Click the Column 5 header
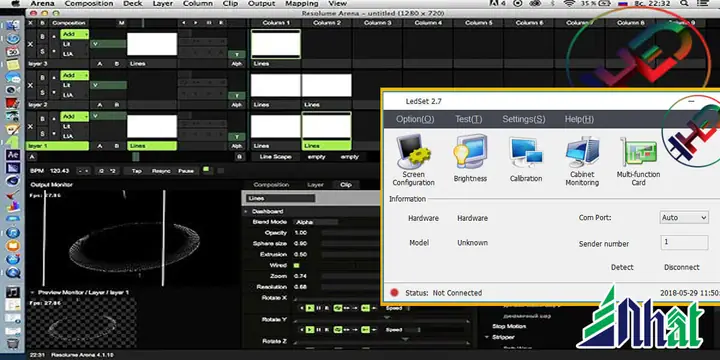This screenshot has width=720, height=360. point(478,23)
